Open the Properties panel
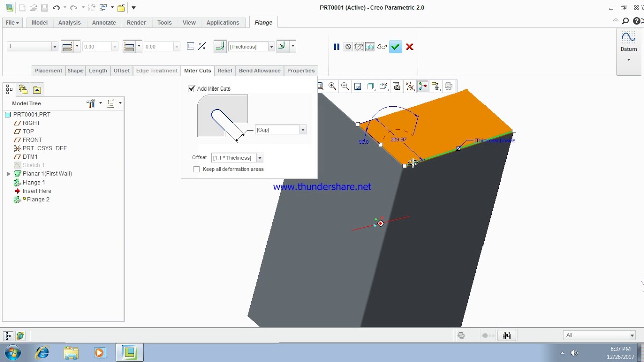Image resolution: width=644 pixels, height=362 pixels. [301, 71]
